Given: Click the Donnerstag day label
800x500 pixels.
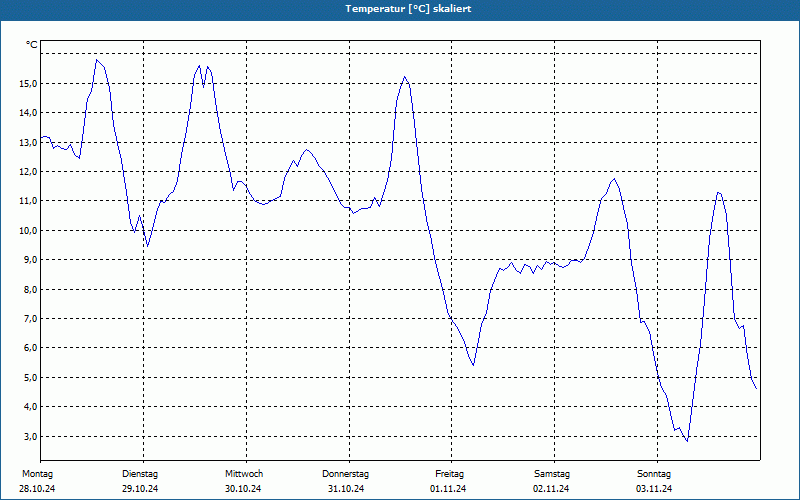Looking at the screenshot, I should [x=345, y=474].
